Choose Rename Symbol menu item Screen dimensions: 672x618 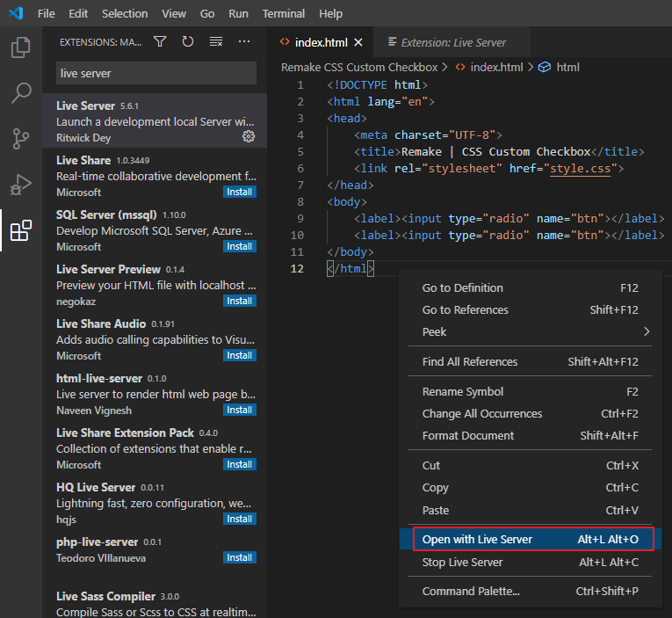click(x=531, y=391)
